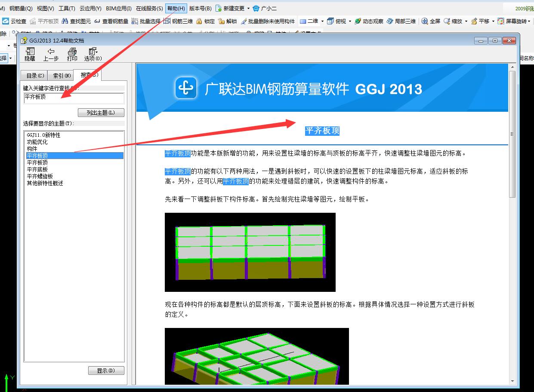Click the 云检查 cloud check toolbar icon
The height and width of the screenshot is (392, 534).
tap(15, 21)
